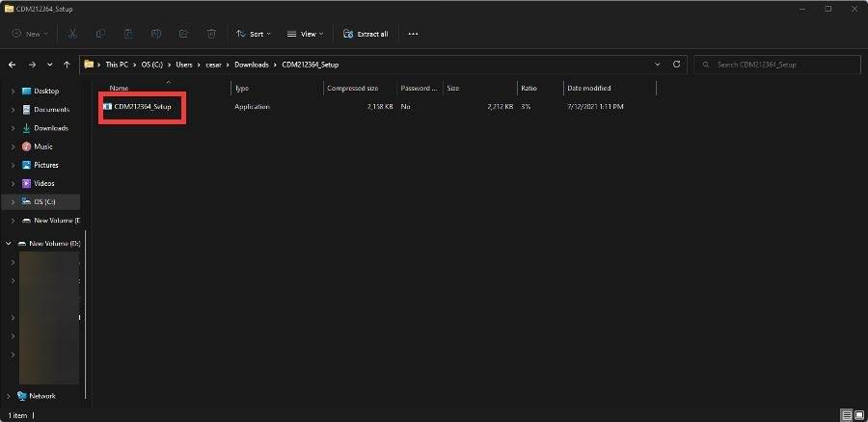Select Desktop in the navigation pane
This screenshot has height=422, width=868.
pos(46,92)
